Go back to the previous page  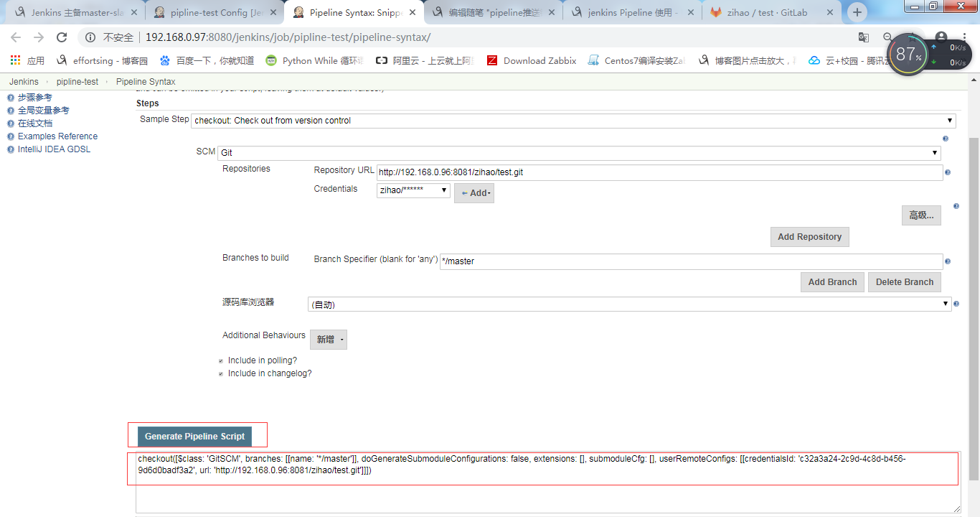pyautogui.click(x=16, y=37)
